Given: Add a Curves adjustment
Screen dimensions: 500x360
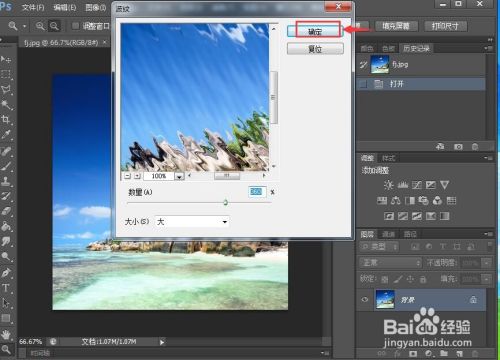Looking at the screenshot, I should tap(417, 185).
